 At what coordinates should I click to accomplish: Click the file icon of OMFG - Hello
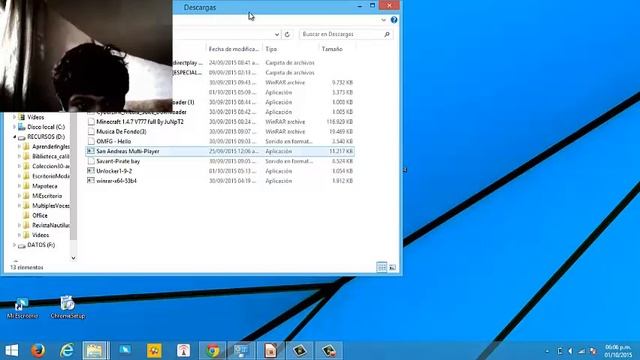coord(91,141)
